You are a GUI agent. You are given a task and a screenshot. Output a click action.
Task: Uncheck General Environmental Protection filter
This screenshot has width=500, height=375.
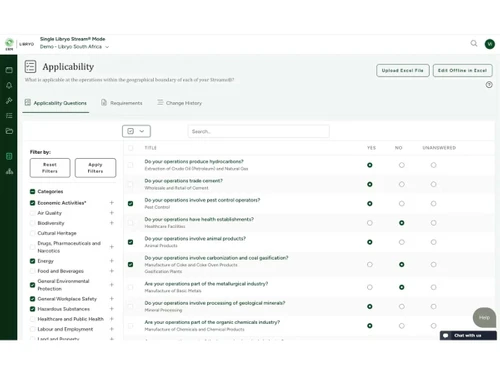[32, 285]
